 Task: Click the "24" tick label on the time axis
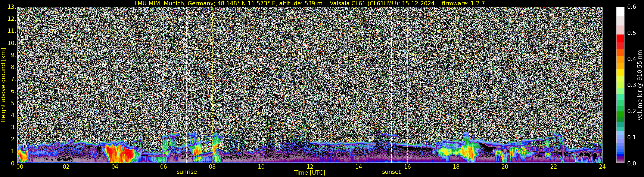[x=602, y=167]
